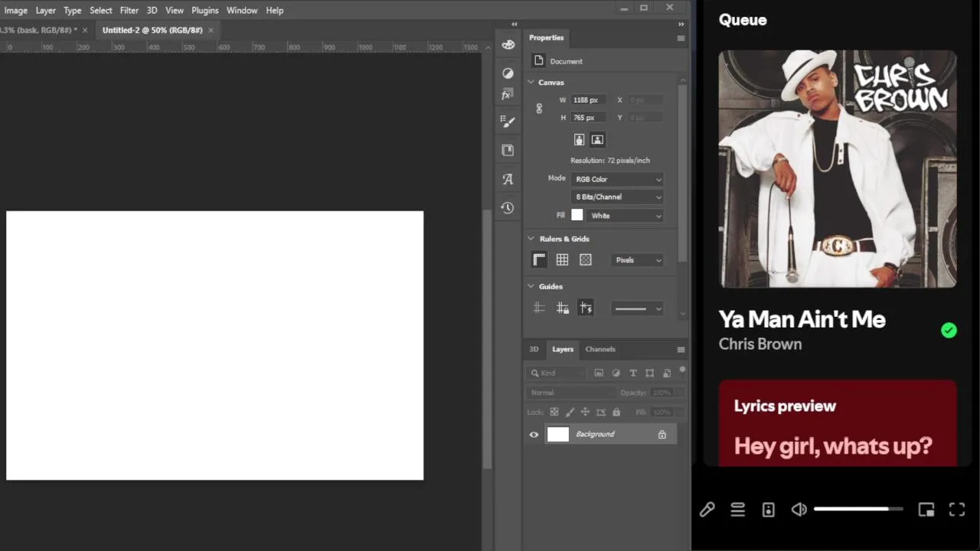The height and width of the screenshot is (551, 980).
Task: Open the Styles fx panel icon
Action: [507, 95]
